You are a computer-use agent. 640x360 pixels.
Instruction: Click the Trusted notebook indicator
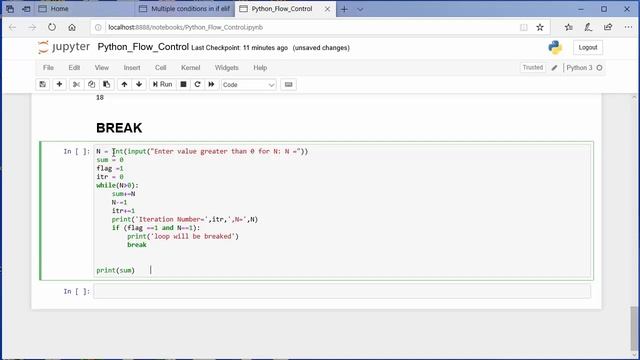click(533, 67)
